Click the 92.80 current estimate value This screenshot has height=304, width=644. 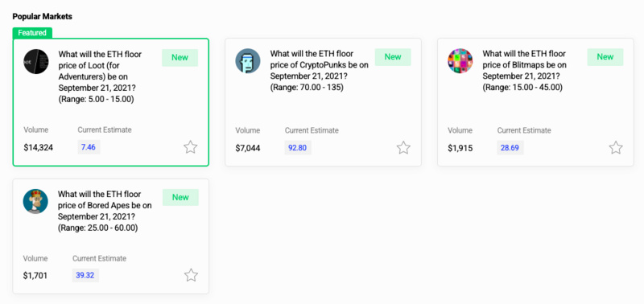[298, 148]
